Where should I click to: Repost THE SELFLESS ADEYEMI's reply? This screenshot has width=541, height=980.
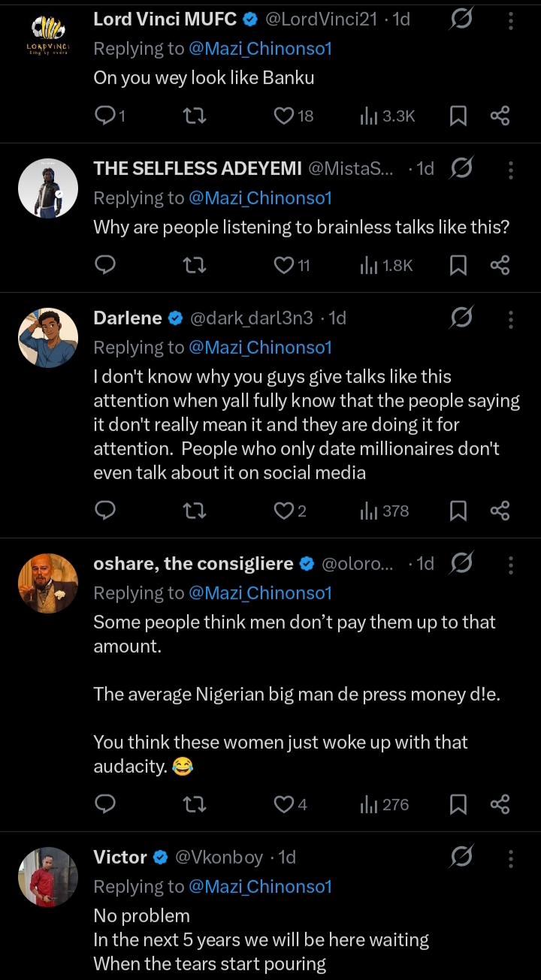click(195, 265)
